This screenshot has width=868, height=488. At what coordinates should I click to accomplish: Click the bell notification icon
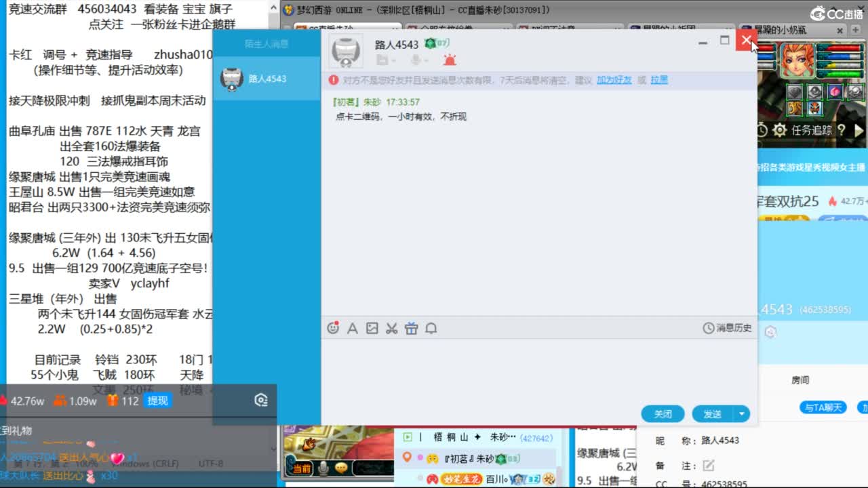[x=431, y=328]
